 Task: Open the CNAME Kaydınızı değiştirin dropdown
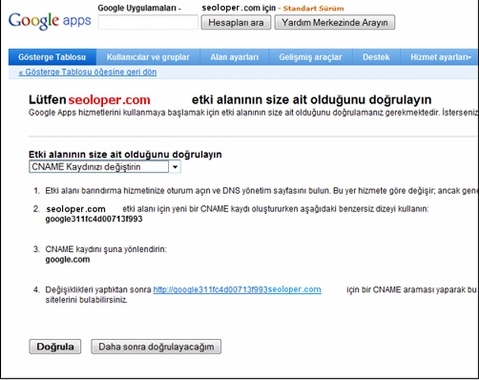[x=105, y=167]
